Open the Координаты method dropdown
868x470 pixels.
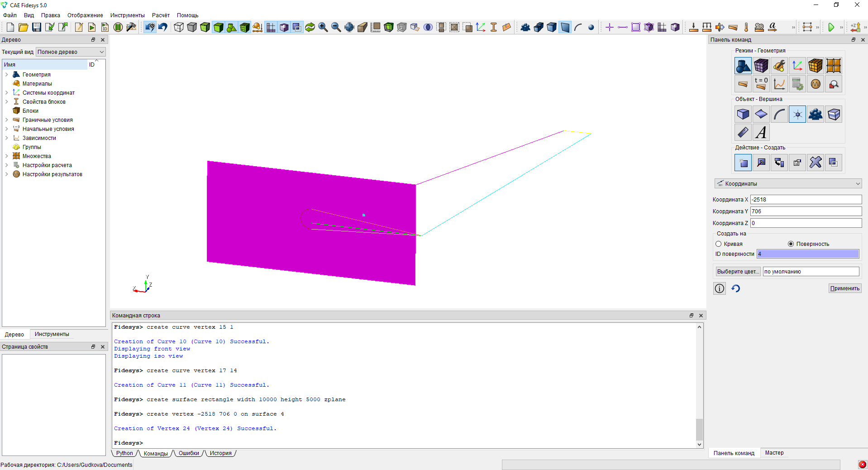tap(788, 183)
